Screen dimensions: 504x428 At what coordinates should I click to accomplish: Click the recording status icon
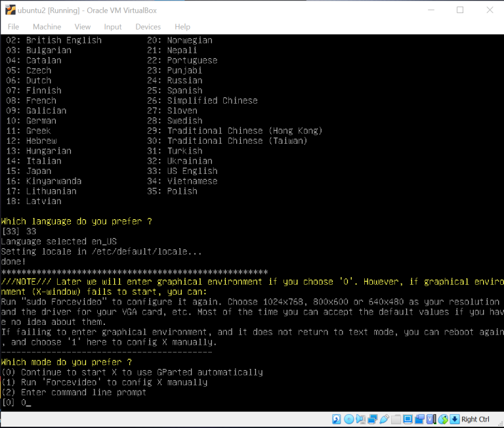[x=419, y=419]
